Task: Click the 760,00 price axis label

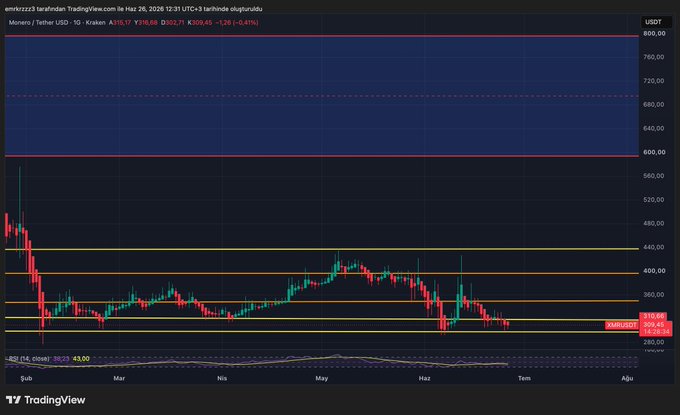Action: [654, 57]
